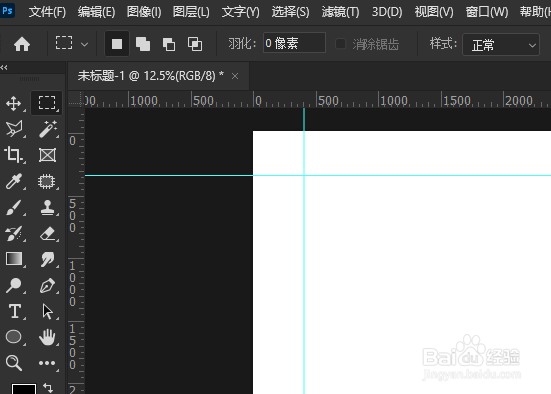
Task: Select the Zoom tool
Action: point(14,363)
